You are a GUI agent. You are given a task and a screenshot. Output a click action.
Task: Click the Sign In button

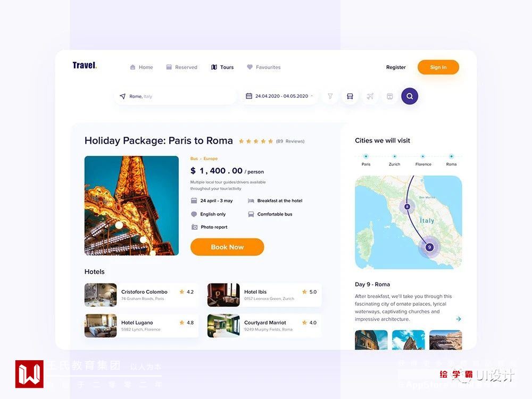pyautogui.click(x=438, y=67)
